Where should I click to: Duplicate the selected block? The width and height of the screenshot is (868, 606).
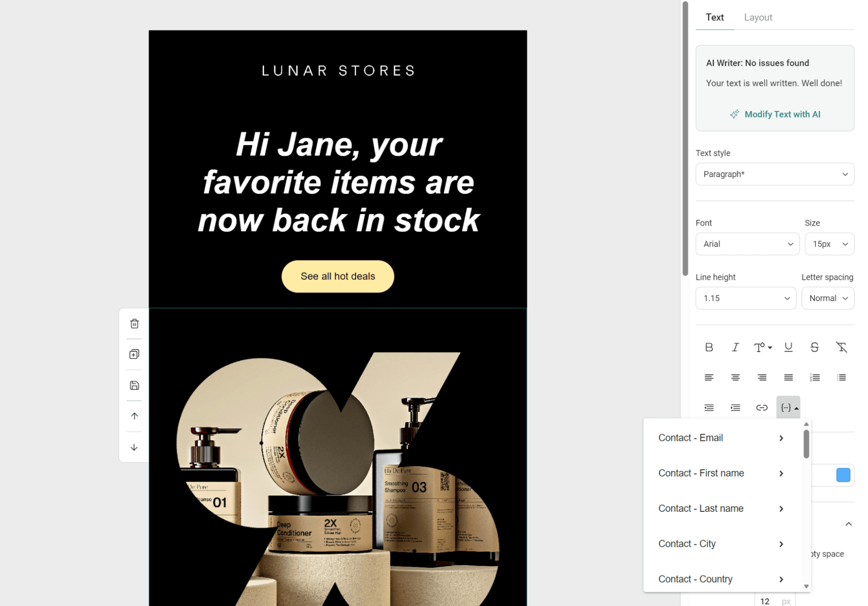[134, 354]
